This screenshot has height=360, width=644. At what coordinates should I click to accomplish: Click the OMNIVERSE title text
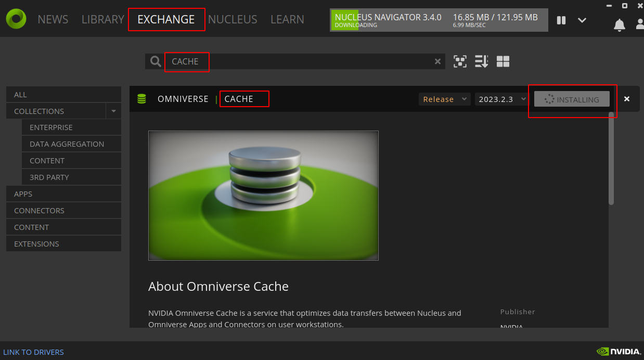coord(183,99)
